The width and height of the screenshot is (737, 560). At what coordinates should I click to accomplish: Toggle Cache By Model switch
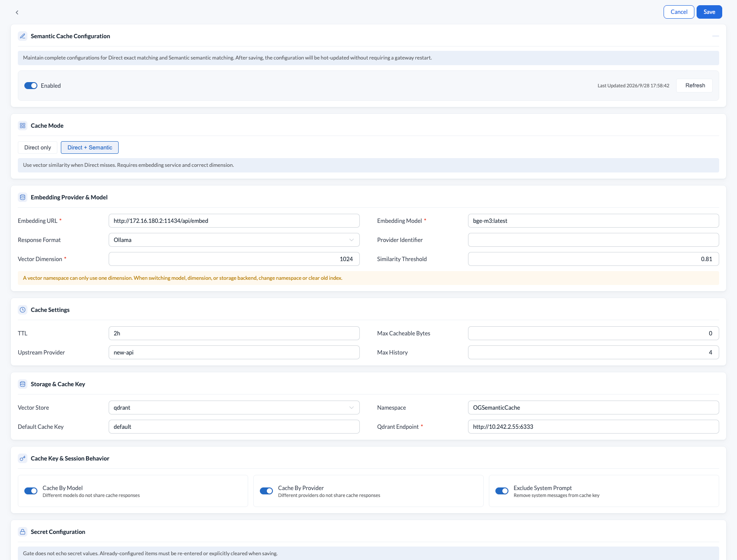tap(31, 491)
